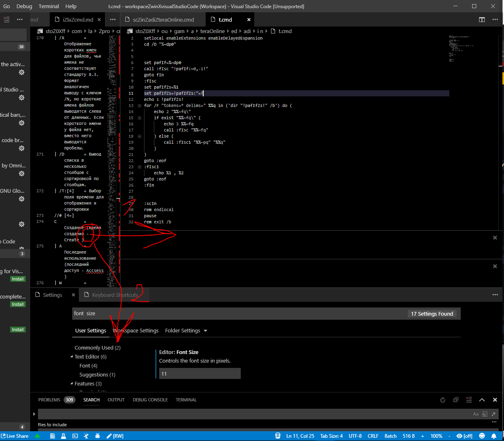
Task: Click the Install button for OmniSharp extension
Action: (x=18, y=279)
